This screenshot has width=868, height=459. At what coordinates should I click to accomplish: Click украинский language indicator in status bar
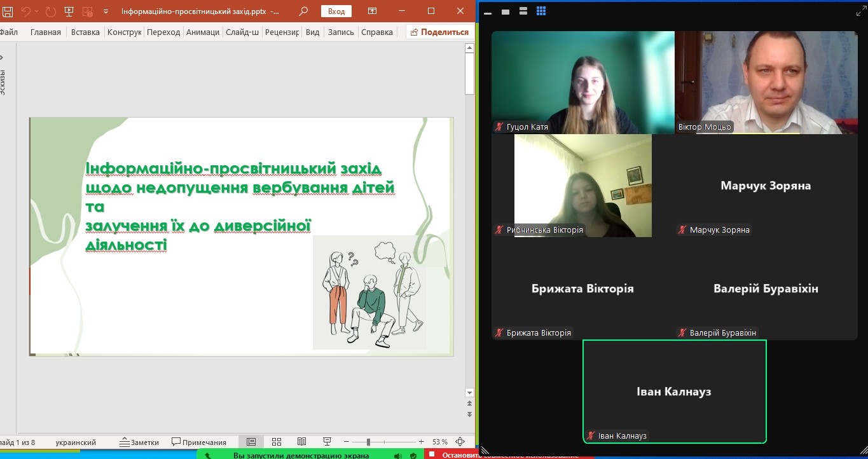coord(76,442)
